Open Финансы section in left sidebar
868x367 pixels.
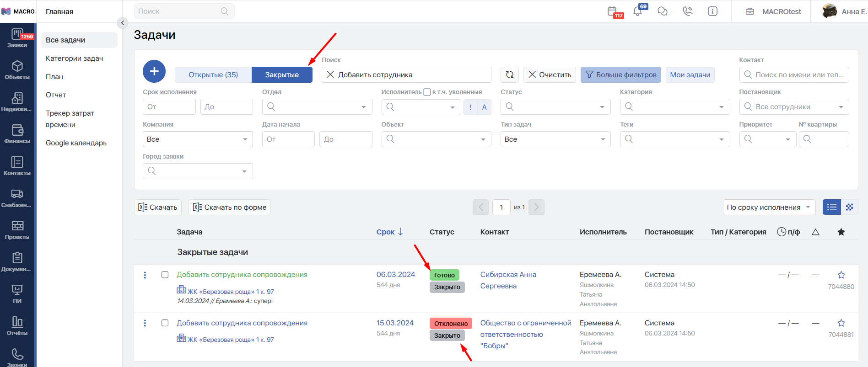[x=17, y=134]
